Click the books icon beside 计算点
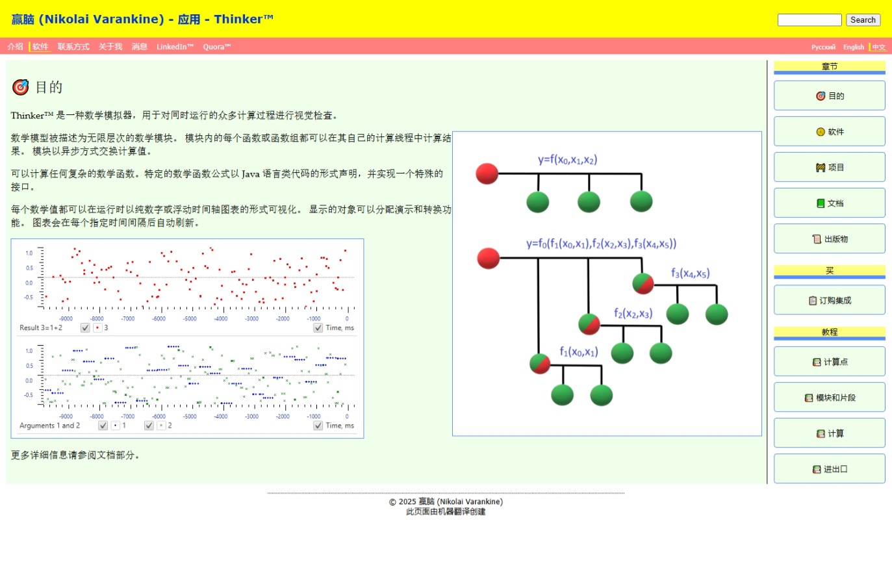 (817, 363)
